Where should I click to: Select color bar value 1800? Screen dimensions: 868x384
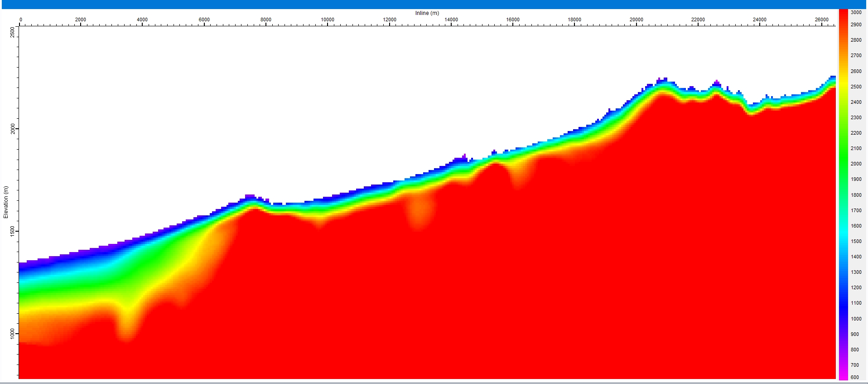tap(856, 195)
